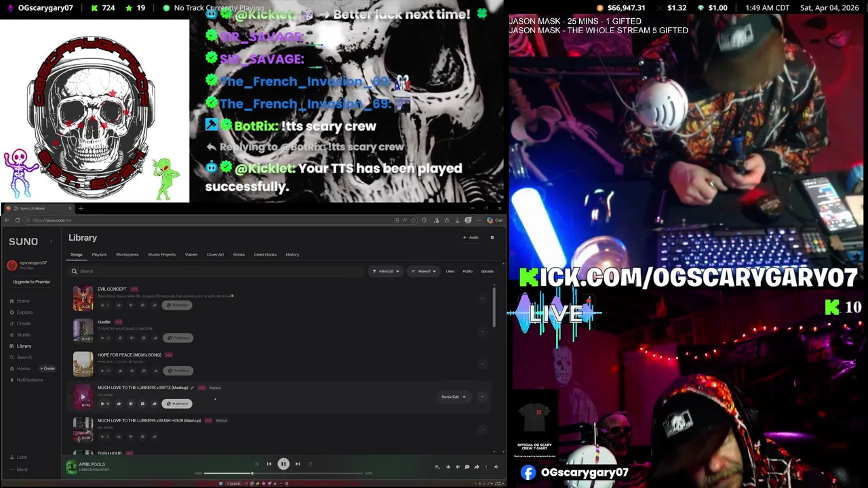
Task: Comment on EVIL CONCEPT song
Action: coord(142,305)
